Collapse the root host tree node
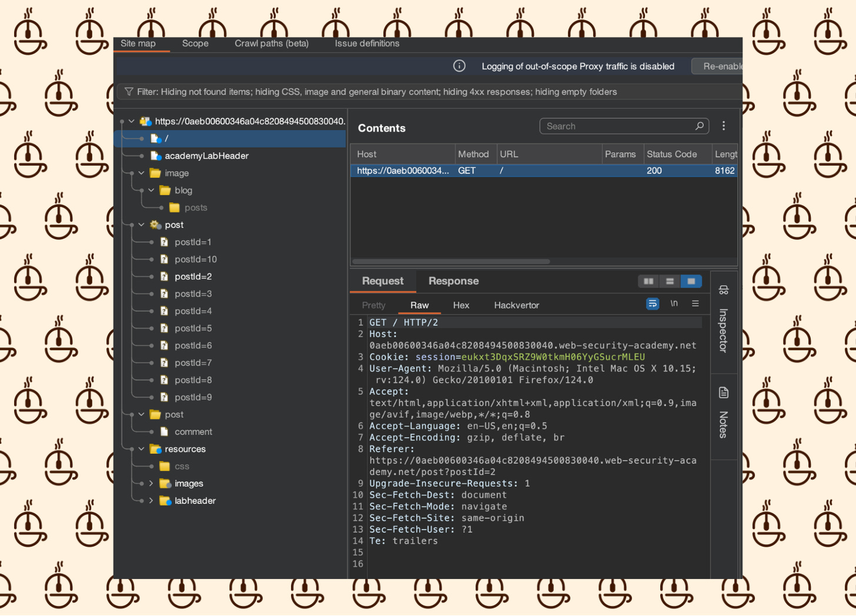The height and width of the screenshot is (616, 856). pos(132,121)
